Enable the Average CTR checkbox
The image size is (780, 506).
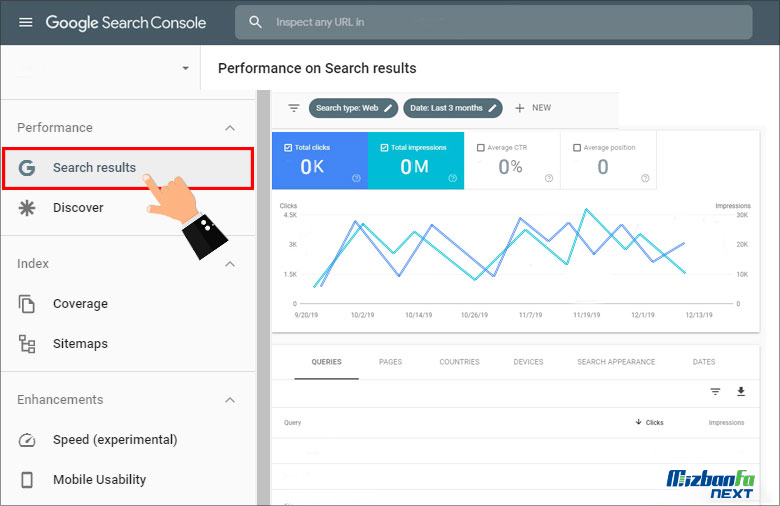point(480,148)
